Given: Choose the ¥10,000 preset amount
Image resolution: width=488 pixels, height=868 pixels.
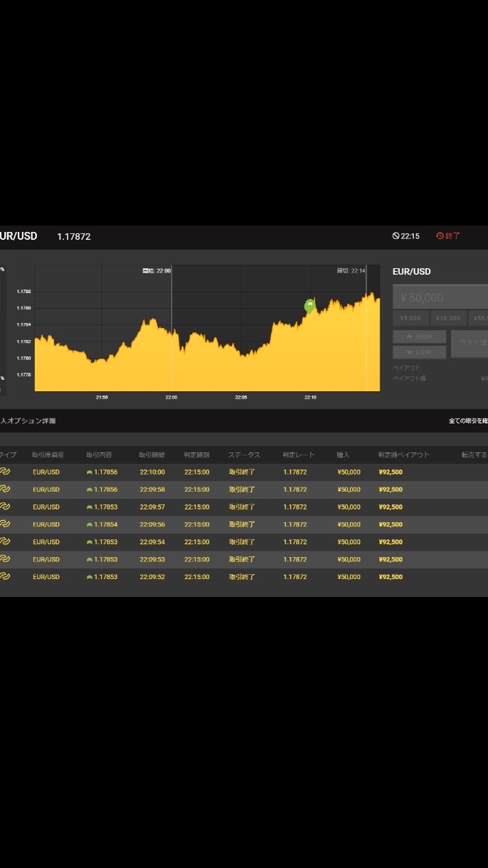Looking at the screenshot, I should pos(448,318).
